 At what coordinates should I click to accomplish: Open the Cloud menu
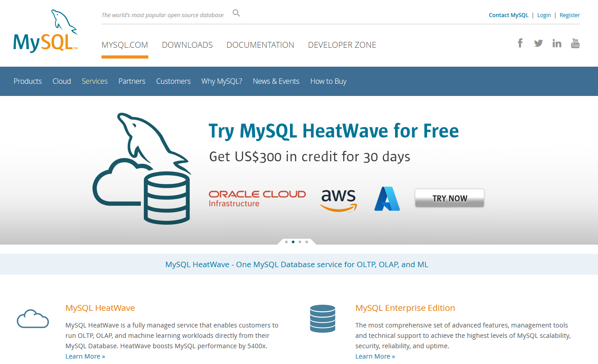point(62,81)
